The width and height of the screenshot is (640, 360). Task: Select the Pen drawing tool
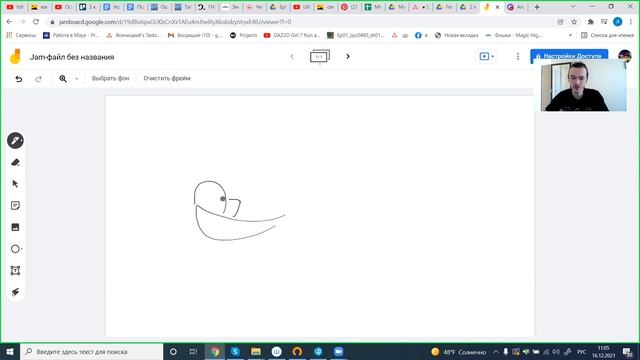click(15, 141)
